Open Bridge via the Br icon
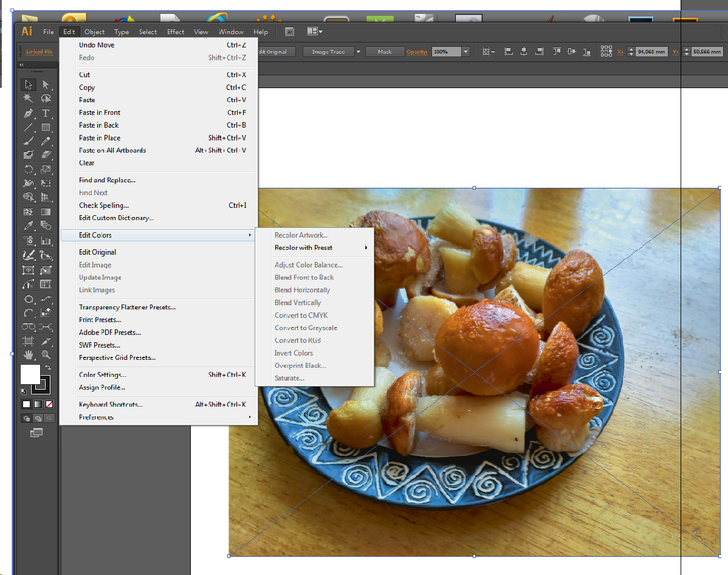 (290, 32)
